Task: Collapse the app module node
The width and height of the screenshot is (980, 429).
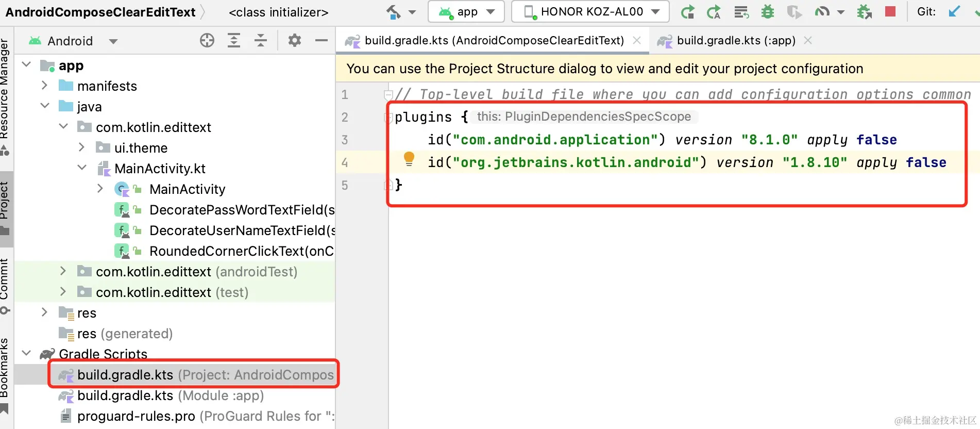Action: (26, 65)
